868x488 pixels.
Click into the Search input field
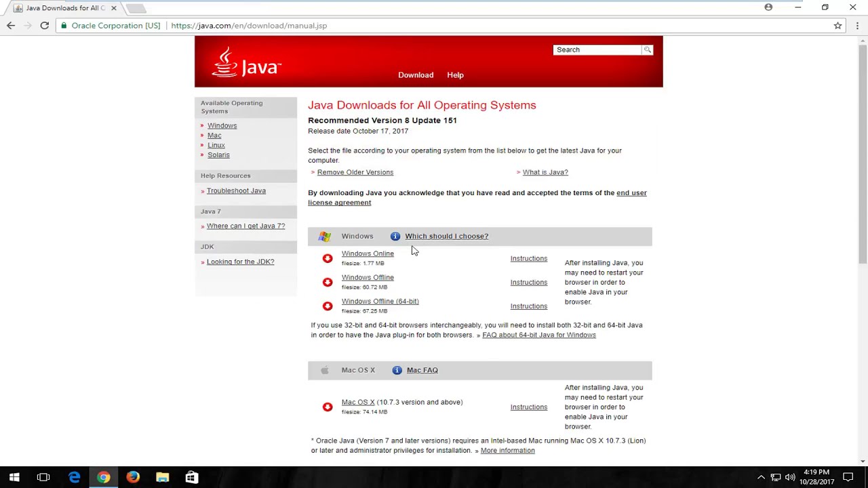tap(597, 49)
